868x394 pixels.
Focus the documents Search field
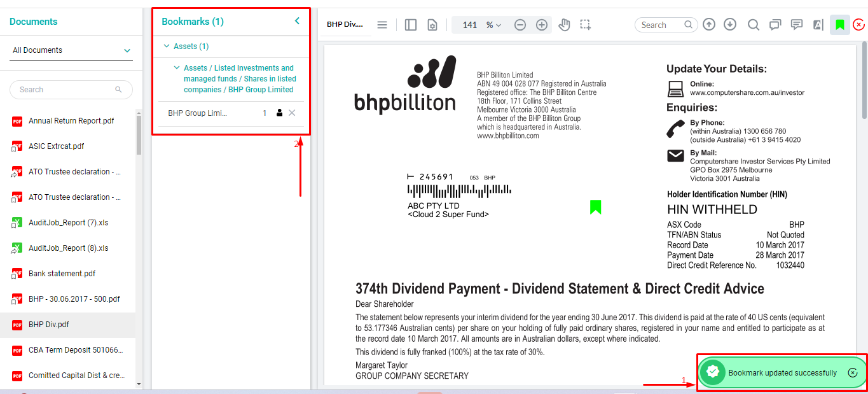[x=71, y=90]
